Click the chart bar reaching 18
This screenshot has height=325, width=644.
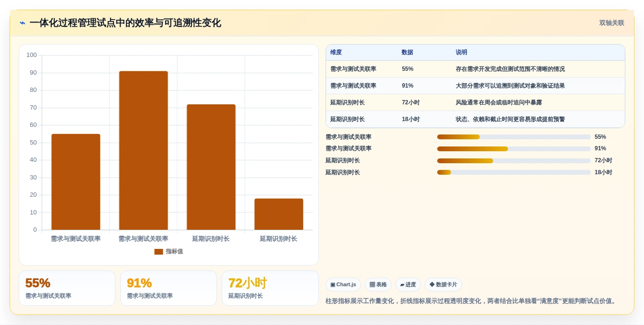pyautogui.click(x=279, y=214)
